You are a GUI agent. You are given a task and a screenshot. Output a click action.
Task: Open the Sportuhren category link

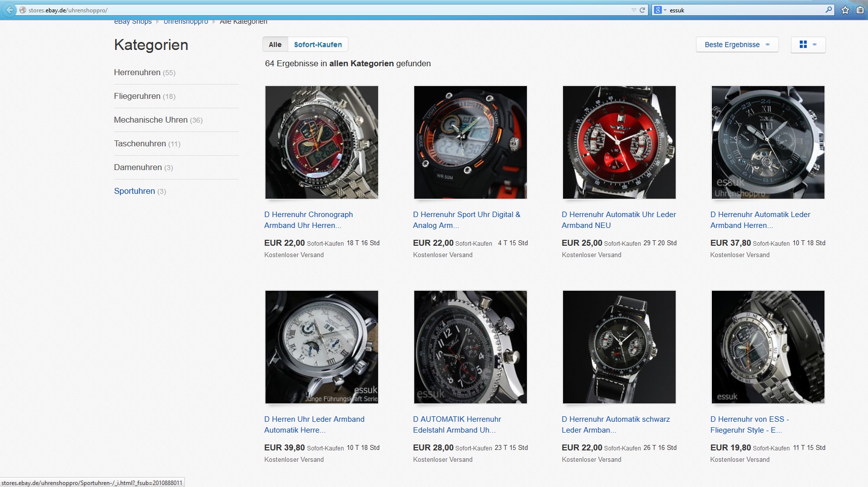pyautogui.click(x=134, y=191)
